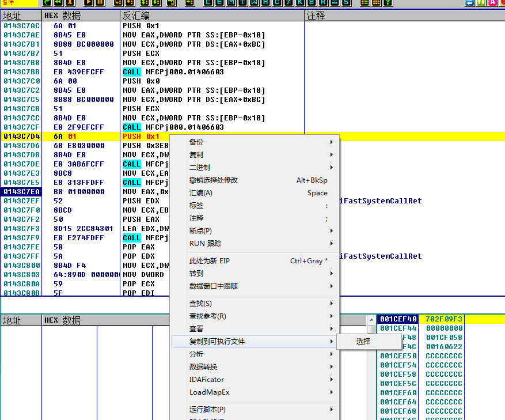Open Breakpoints window (B) toolbar icon
This screenshot has width=505, height=420.
311,2
